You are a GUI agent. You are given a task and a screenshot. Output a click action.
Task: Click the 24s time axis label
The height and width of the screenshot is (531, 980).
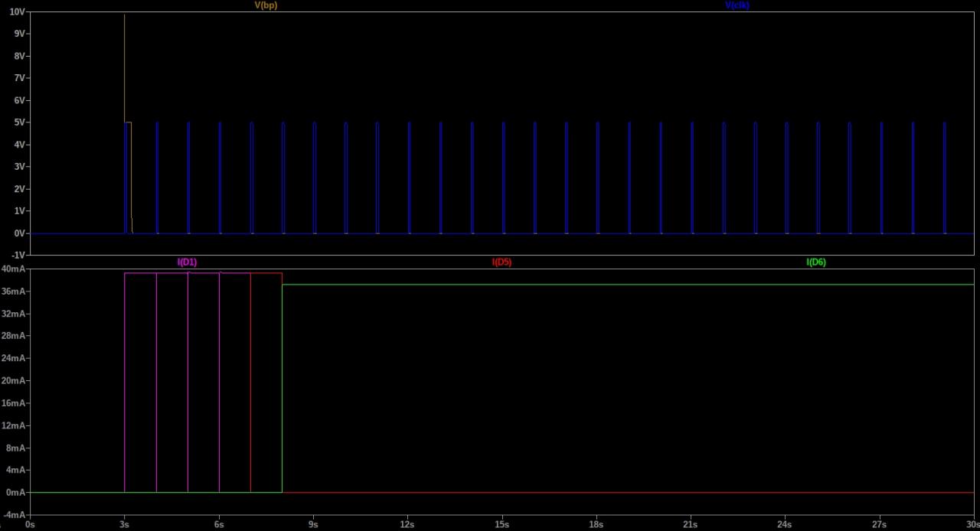(785, 525)
